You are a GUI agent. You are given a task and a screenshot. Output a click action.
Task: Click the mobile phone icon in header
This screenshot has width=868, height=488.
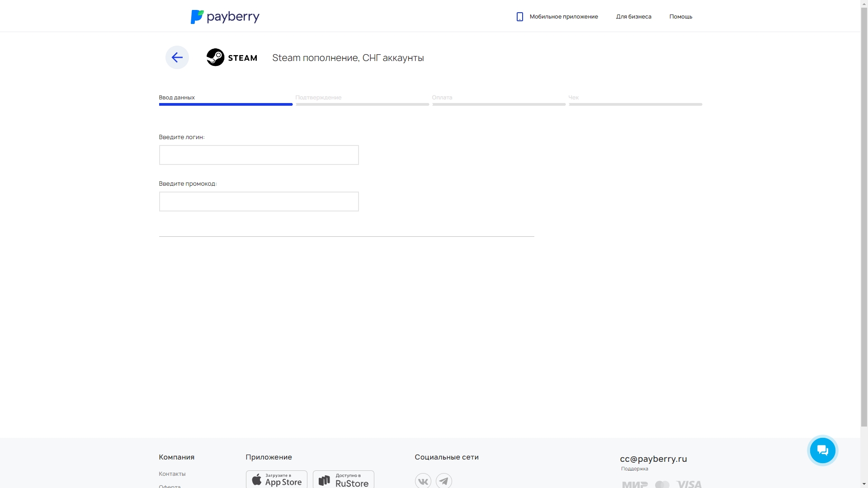coord(519,17)
